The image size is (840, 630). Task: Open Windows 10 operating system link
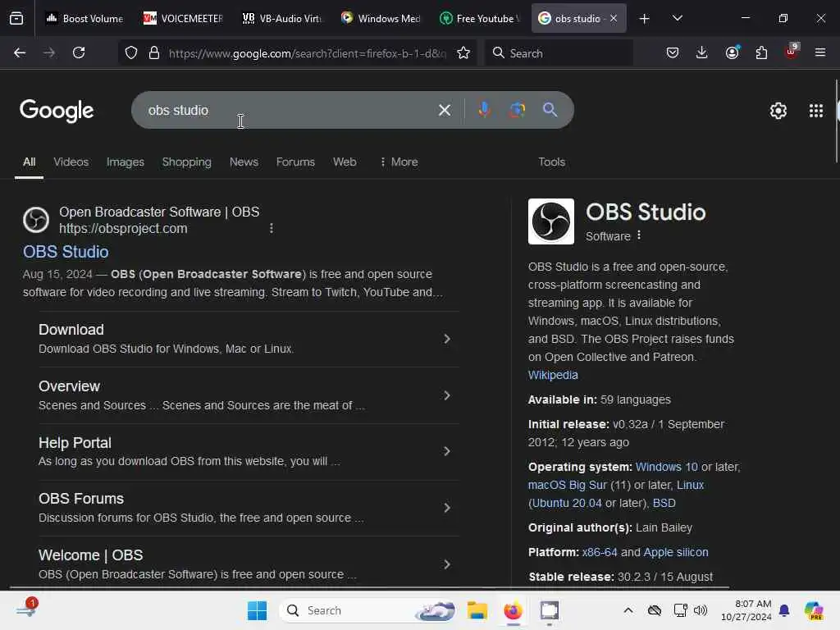click(x=666, y=467)
